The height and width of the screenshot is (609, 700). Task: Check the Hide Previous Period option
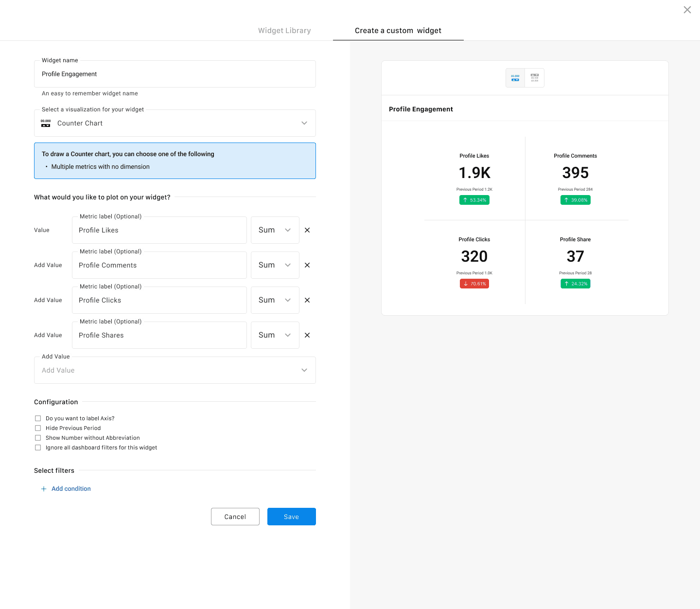point(38,428)
